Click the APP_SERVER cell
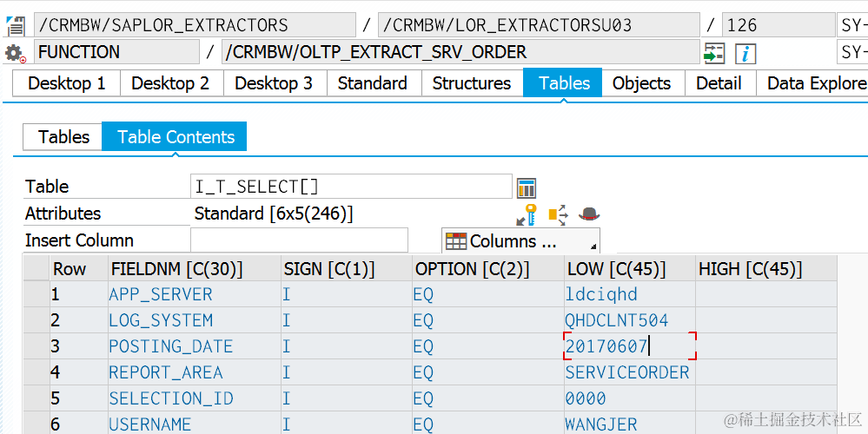Screen dimensions: 868x434 pyautogui.click(x=194, y=294)
